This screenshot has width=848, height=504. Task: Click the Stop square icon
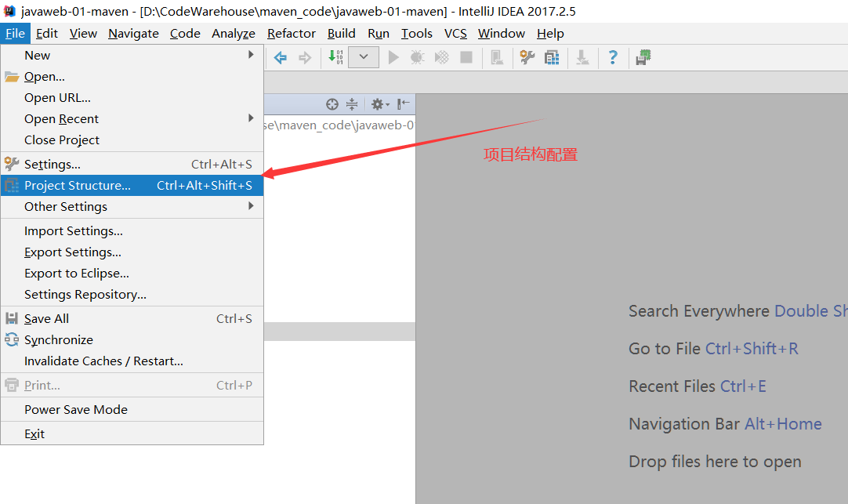pos(466,57)
